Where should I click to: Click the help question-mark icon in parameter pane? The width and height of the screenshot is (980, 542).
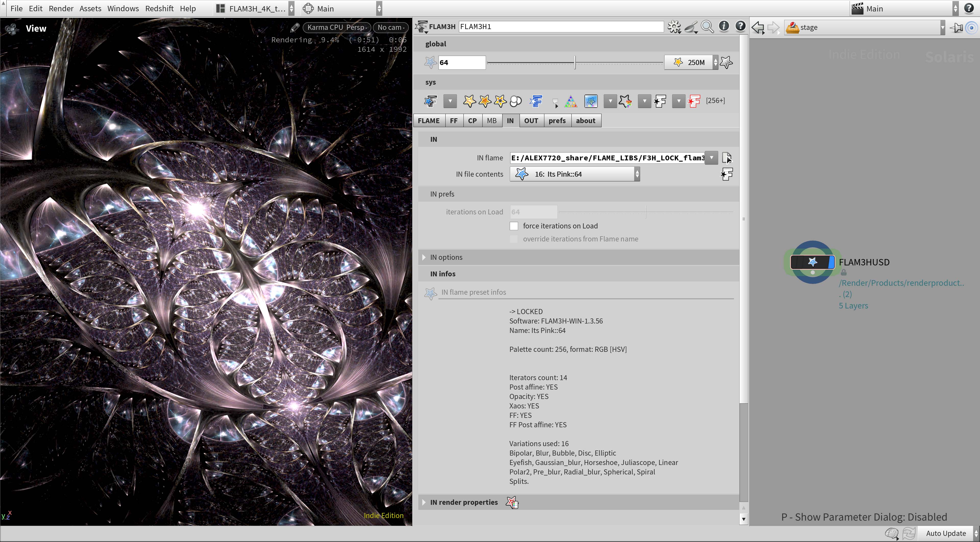point(740,27)
